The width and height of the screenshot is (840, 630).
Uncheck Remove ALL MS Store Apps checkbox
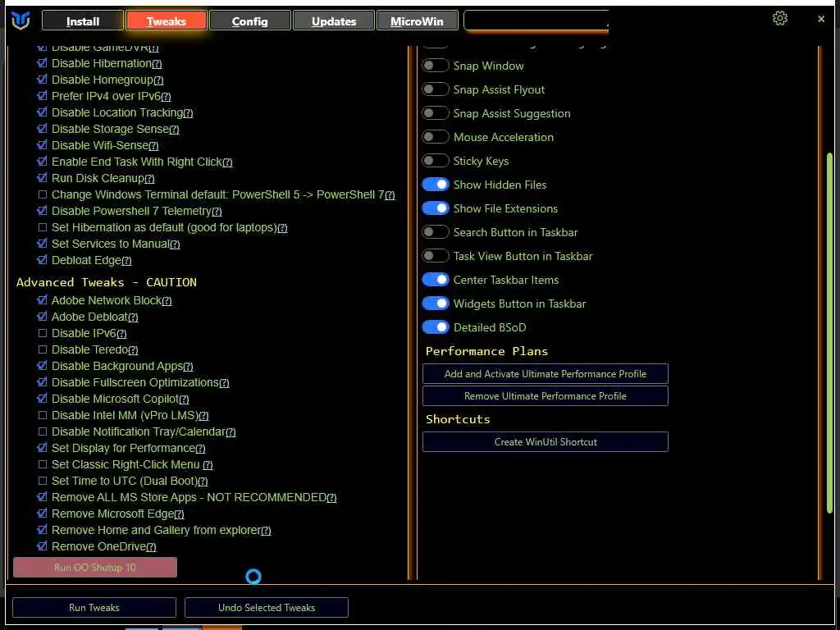tap(43, 497)
